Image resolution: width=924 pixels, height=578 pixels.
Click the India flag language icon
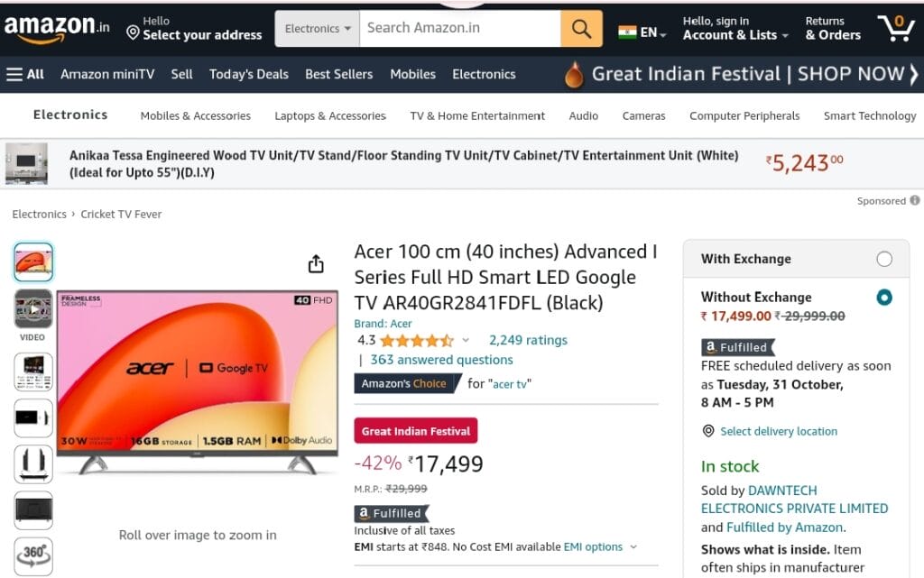click(x=627, y=32)
